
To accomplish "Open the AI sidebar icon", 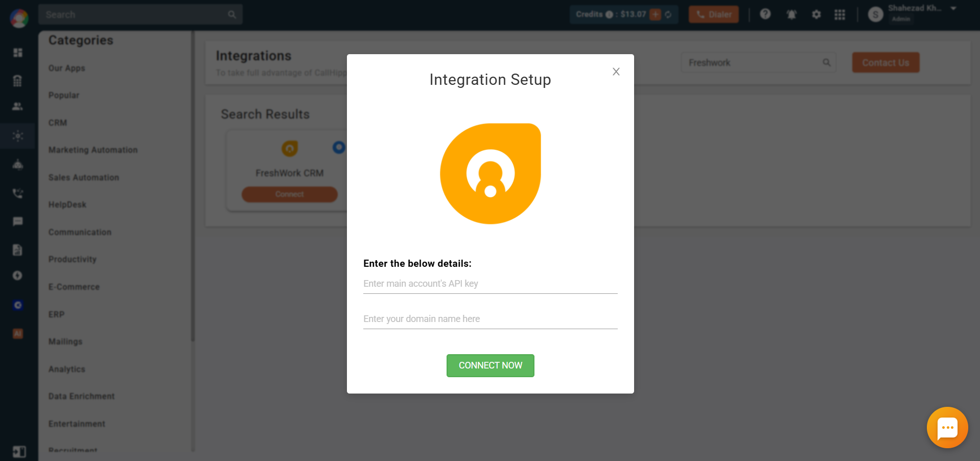I will pos(18,334).
